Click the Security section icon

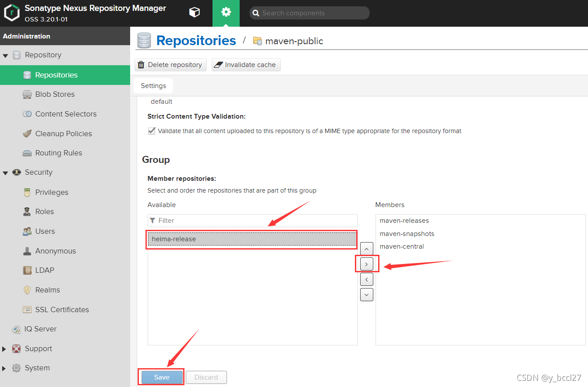click(x=17, y=172)
